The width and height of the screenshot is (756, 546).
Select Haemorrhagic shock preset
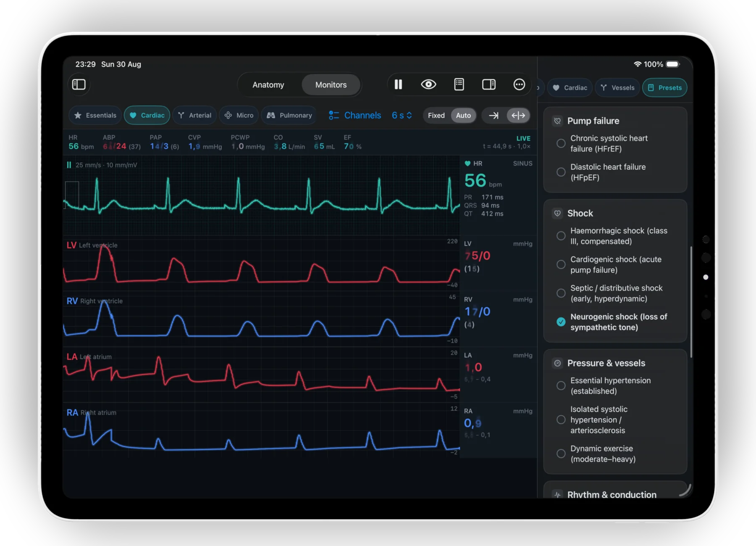click(615, 236)
